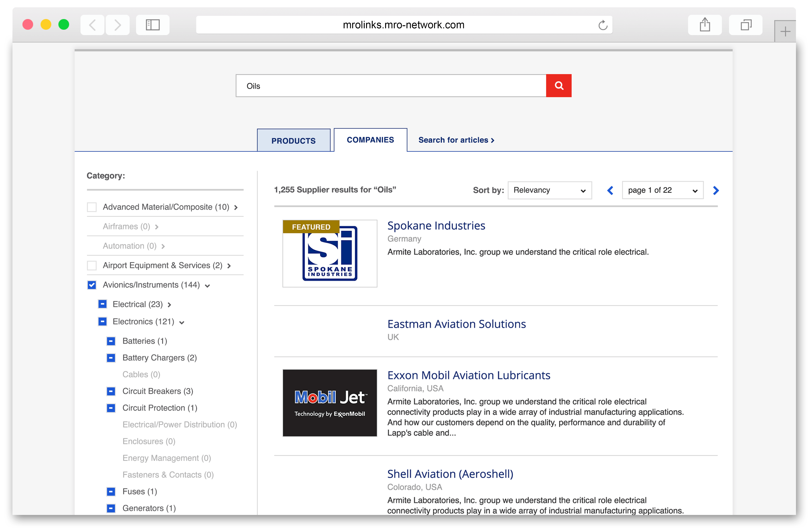Open Eastman Aviation Solutions link
This screenshot has width=812, height=529.
(x=457, y=324)
